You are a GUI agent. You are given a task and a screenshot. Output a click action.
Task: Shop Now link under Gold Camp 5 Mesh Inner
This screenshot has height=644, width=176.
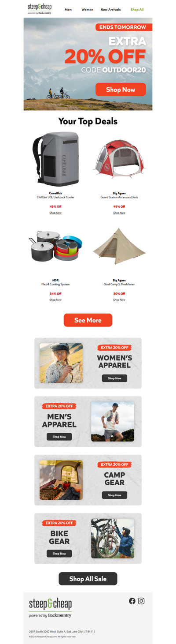[119, 300]
